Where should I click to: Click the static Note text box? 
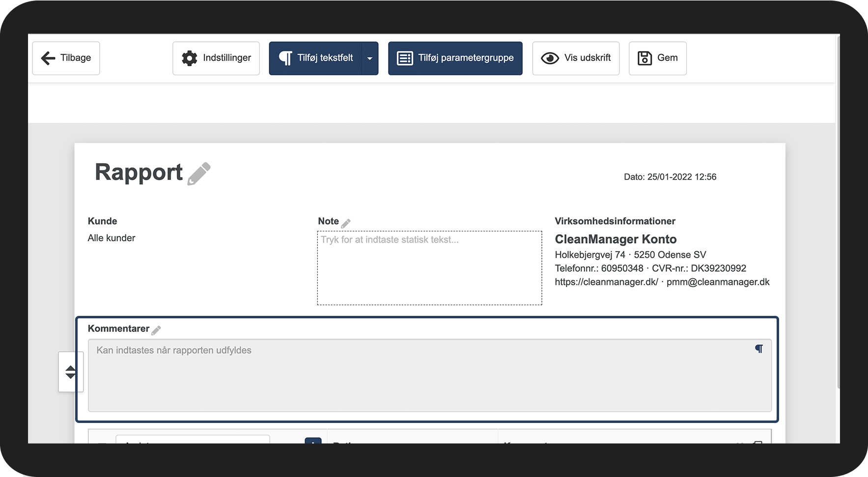coord(430,268)
